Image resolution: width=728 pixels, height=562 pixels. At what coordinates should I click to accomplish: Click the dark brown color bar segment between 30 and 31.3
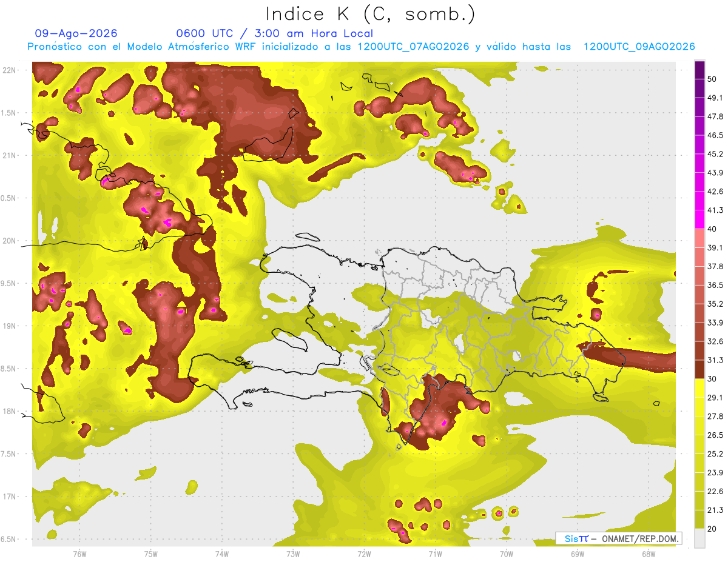tap(699, 370)
